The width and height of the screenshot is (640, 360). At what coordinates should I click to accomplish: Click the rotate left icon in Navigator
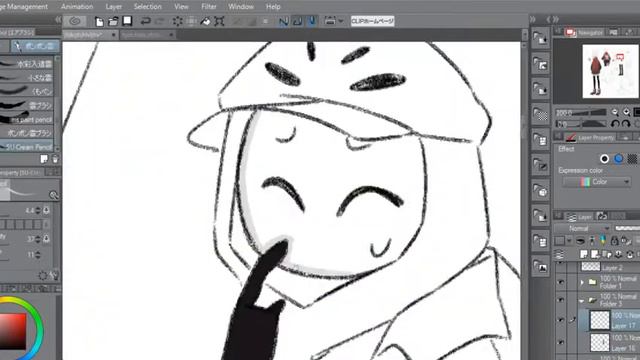coord(615,123)
